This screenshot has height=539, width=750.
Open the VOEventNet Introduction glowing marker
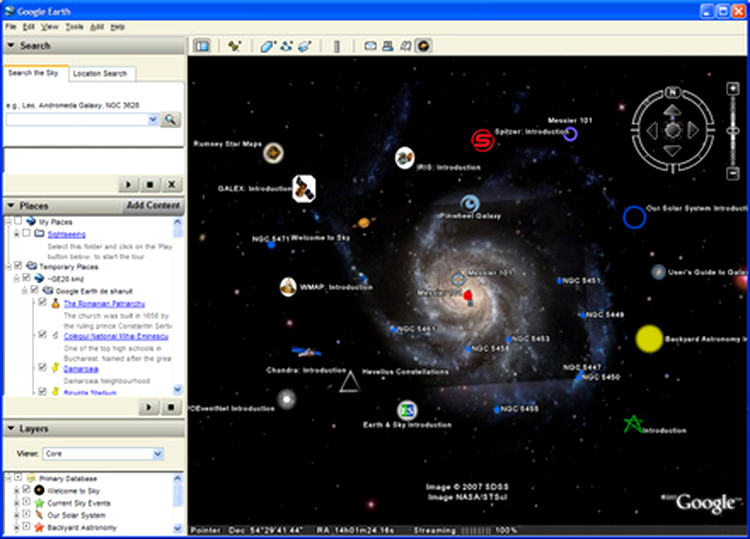[287, 399]
